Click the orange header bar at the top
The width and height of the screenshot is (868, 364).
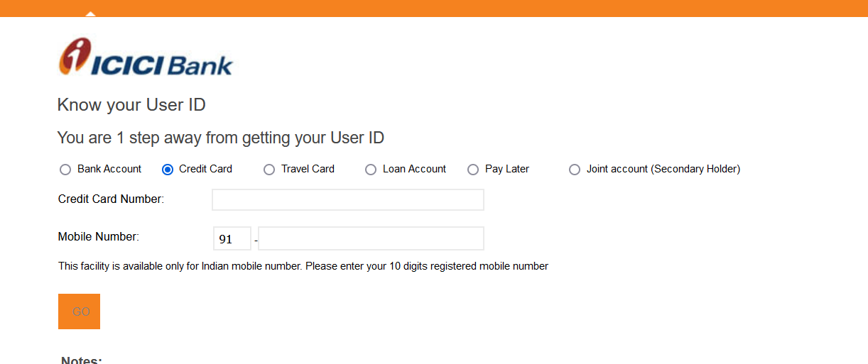[x=434, y=9]
